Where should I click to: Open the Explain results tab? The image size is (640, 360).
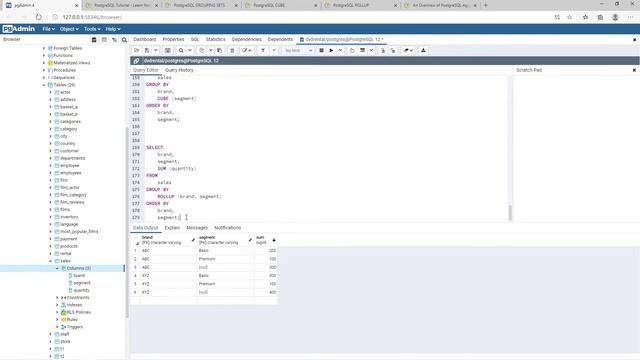[172, 228]
